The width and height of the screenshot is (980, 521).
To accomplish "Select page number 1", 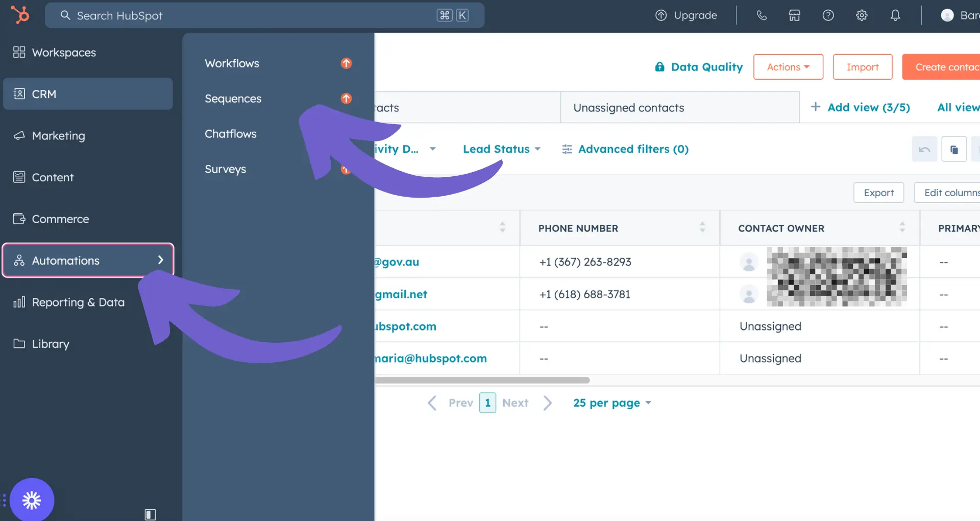I will click(x=487, y=403).
